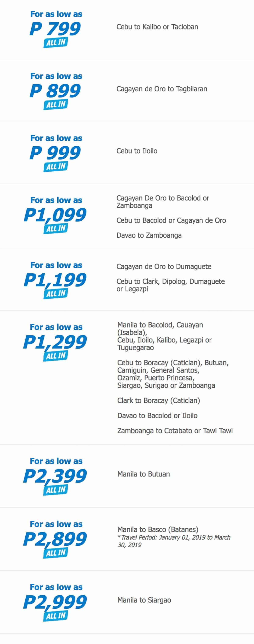Select the Cagayan de Oro to Dumaguete route

[164, 267]
